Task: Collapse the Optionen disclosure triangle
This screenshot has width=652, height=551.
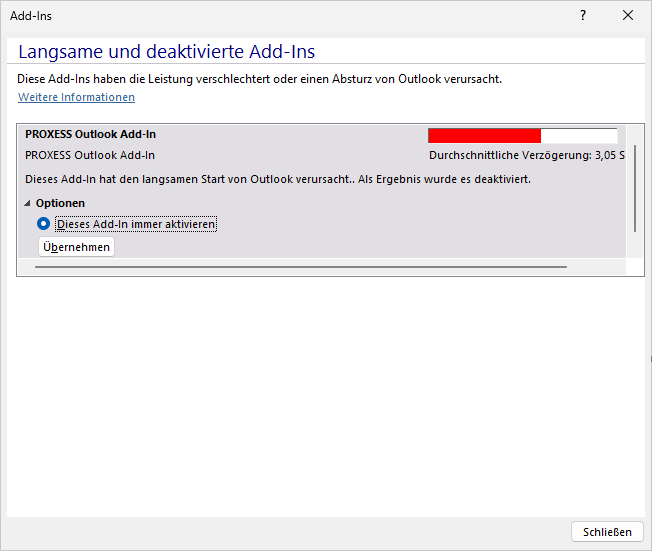Action: [x=28, y=203]
